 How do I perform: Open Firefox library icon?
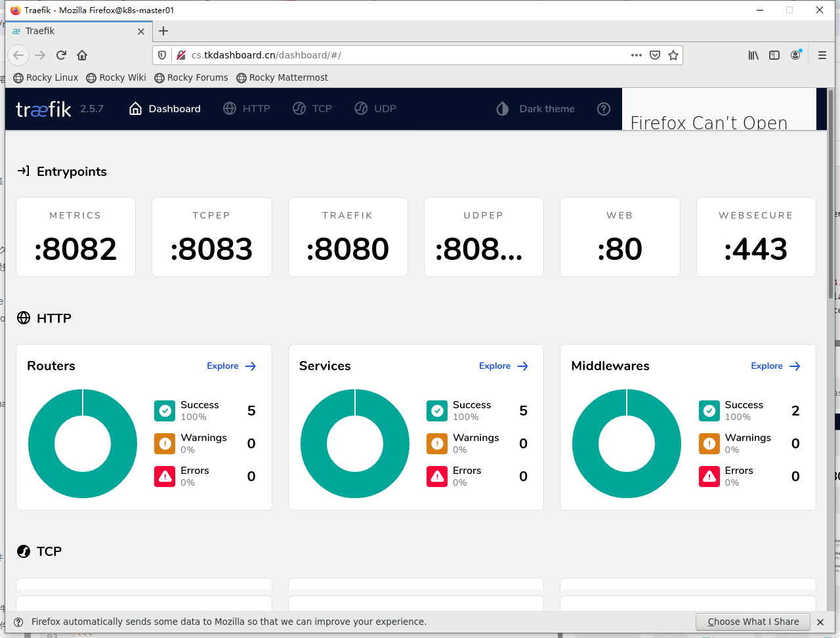click(x=753, y=55)
